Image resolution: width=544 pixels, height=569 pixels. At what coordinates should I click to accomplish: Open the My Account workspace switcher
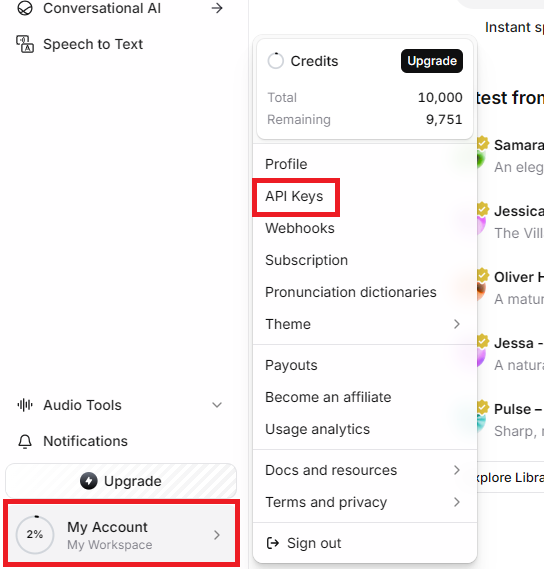click(121, 533)
